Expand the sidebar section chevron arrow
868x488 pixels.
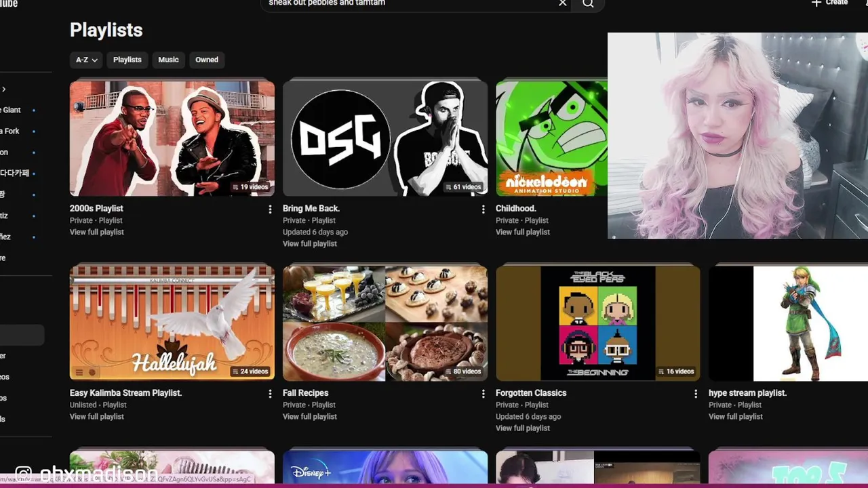pos(3,89)
